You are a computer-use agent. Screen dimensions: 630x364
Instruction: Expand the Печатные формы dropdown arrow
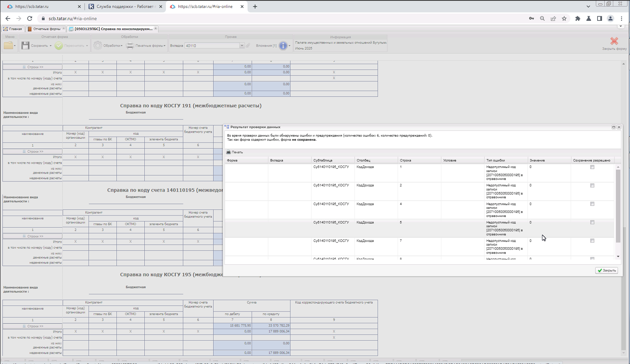click(x=165, y=46)
